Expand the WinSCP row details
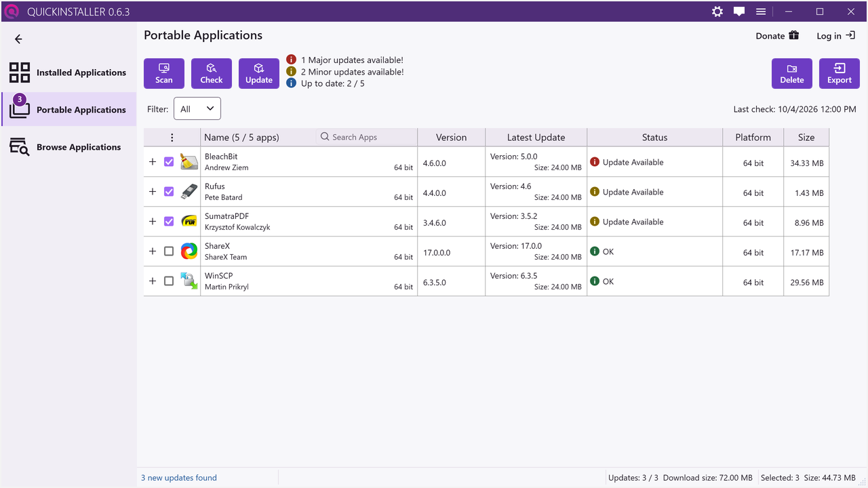This screenshot has height=488, width=868. click(153, 281)
